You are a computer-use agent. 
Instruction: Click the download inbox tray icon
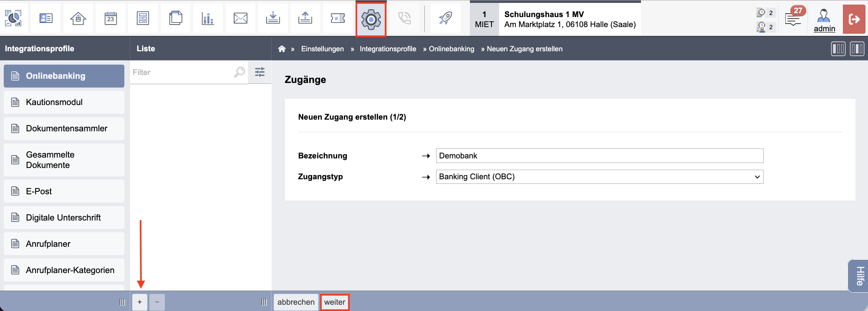click(273, 18)
